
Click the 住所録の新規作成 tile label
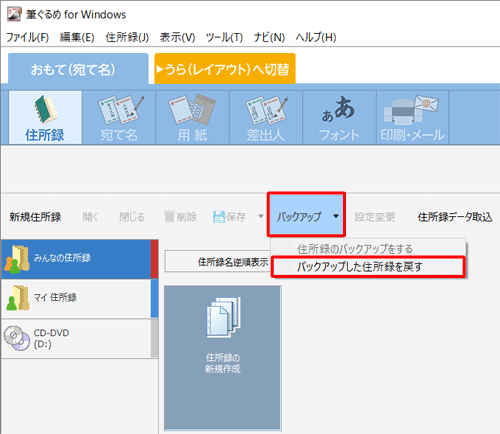tap(223, 363)
